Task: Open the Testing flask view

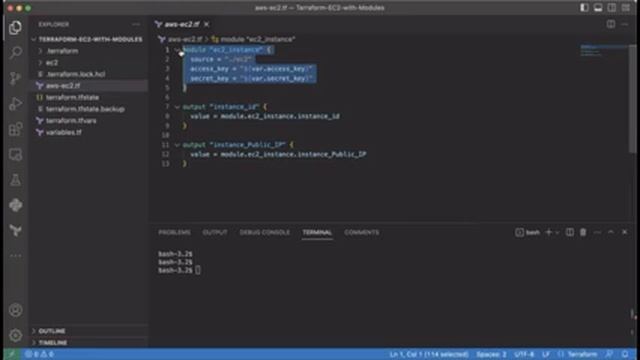Action: [x=16, y=180]
